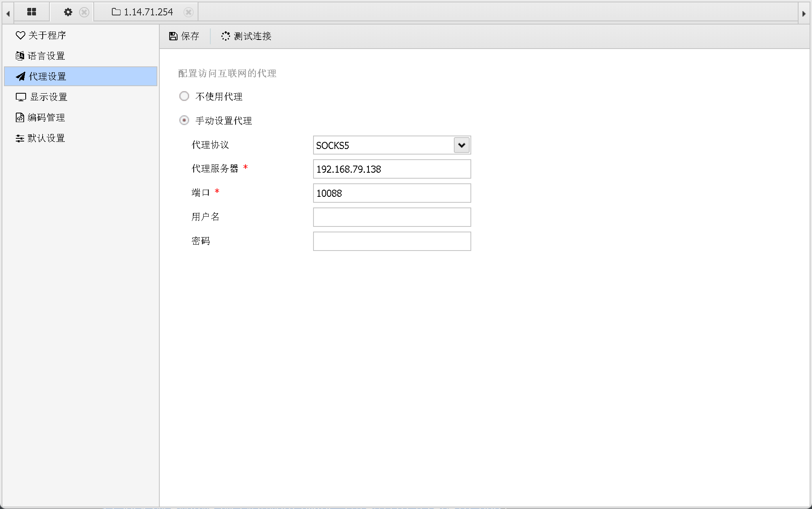This screenshot has height=509, width=812.
Task: Click the 用户名 username input field
Action: coord(391,217)
